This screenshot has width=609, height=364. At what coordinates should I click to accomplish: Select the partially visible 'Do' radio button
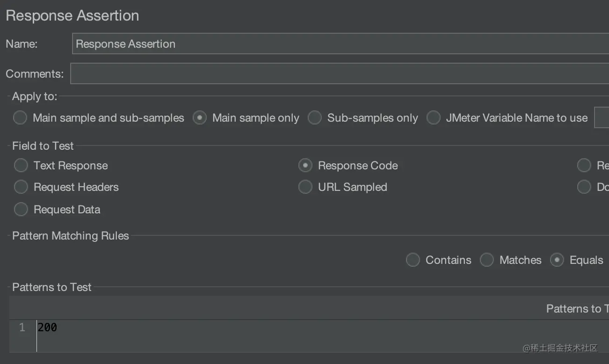pyautogui.click(x=584, y=187)
